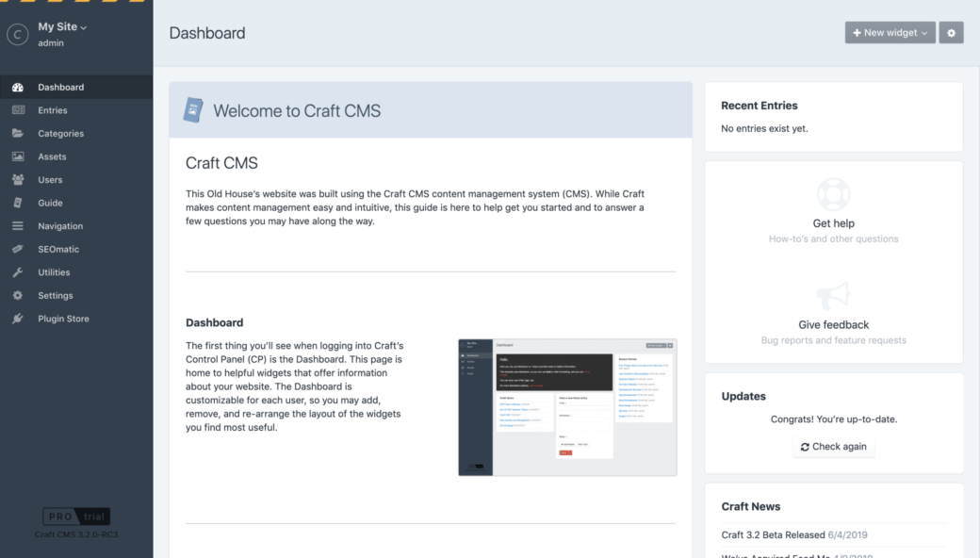The image size is (980, 558).
Task: Click the Get help lifebuoy icon
Action: pos(833,194)
